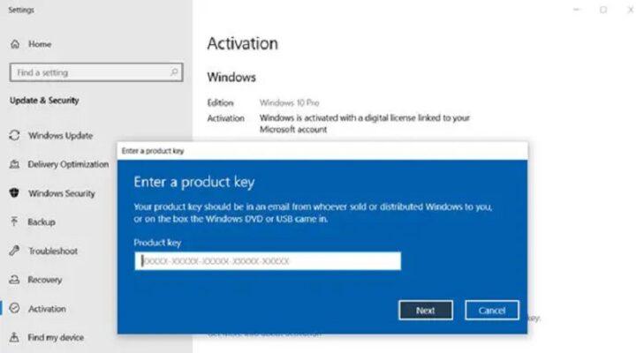Click the search magnifier in Find a setting
The width and height of the screenshot is (644, 353).
(174, 72)
